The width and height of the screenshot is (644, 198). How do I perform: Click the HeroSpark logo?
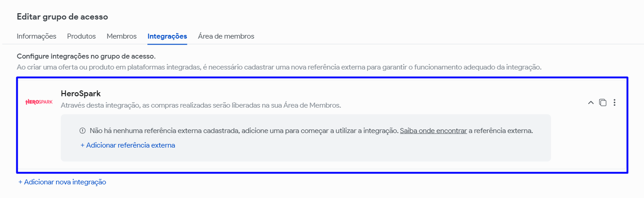tap(39, 102)
